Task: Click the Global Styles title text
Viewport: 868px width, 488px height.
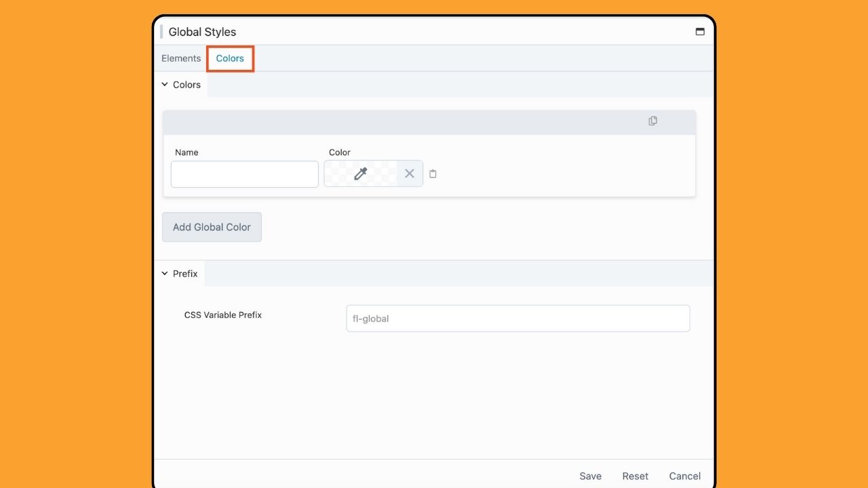Action: (202, 32)
